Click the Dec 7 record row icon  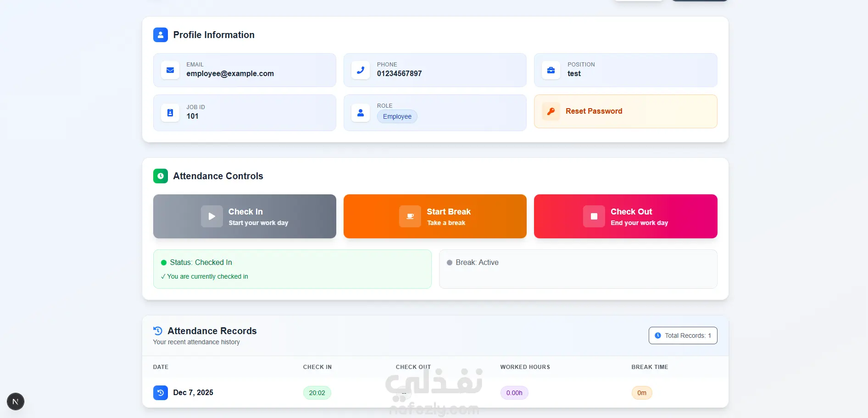[161, 393]
